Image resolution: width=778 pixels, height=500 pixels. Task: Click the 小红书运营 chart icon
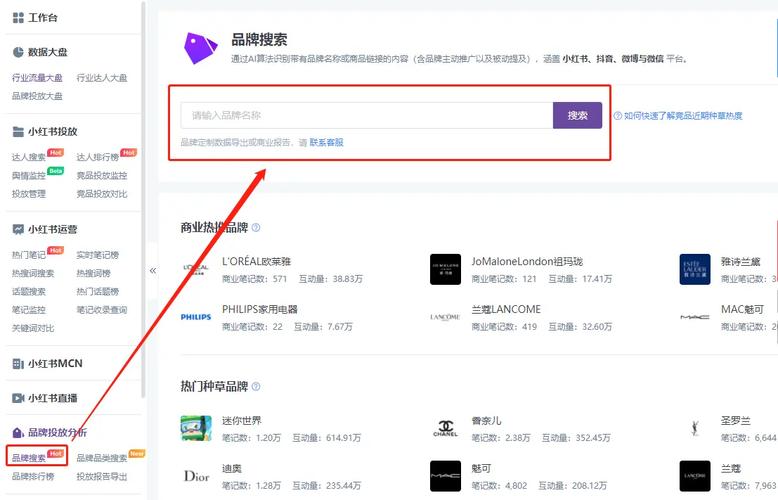18,229
